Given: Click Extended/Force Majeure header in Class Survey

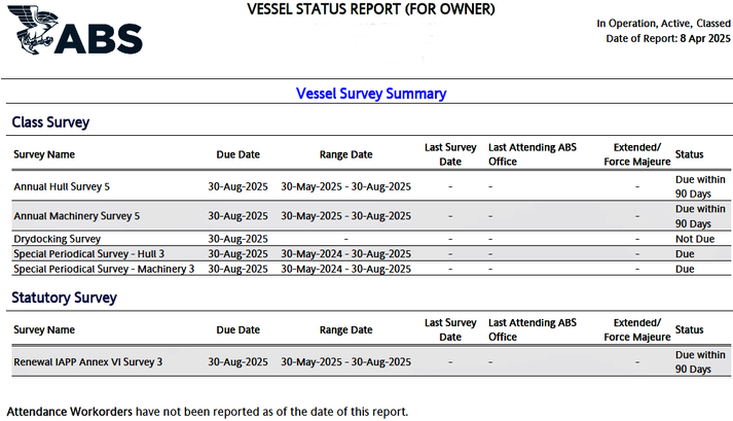Looking at the screenshot, I should [637, 155].
